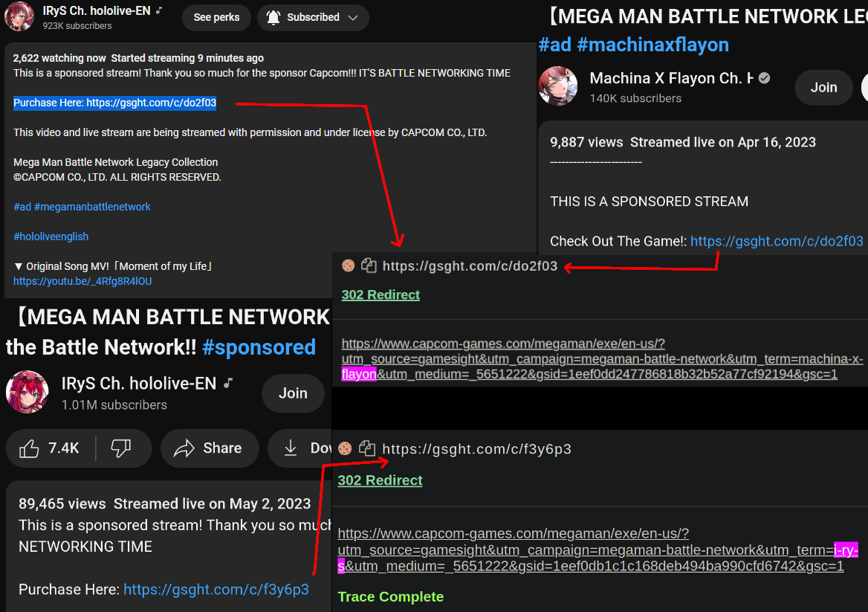Click 302 Redirect link under f3y6p3

pos(380,480)
